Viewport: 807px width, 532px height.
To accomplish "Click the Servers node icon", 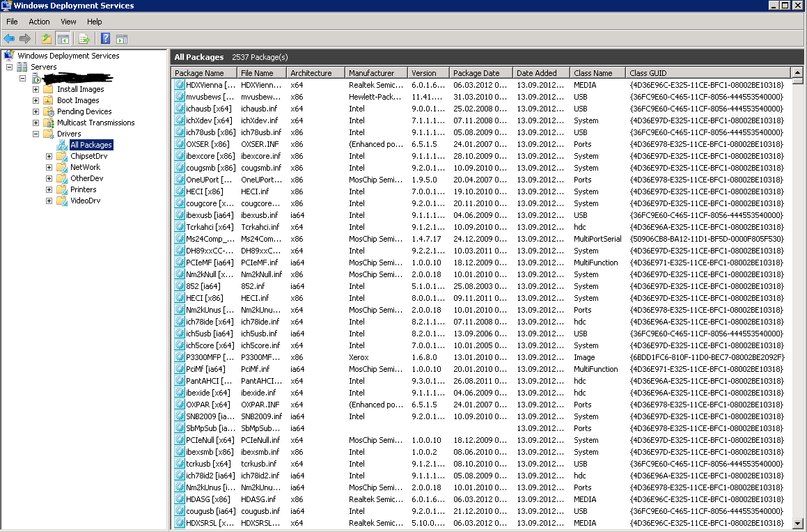I will point(22,67).
